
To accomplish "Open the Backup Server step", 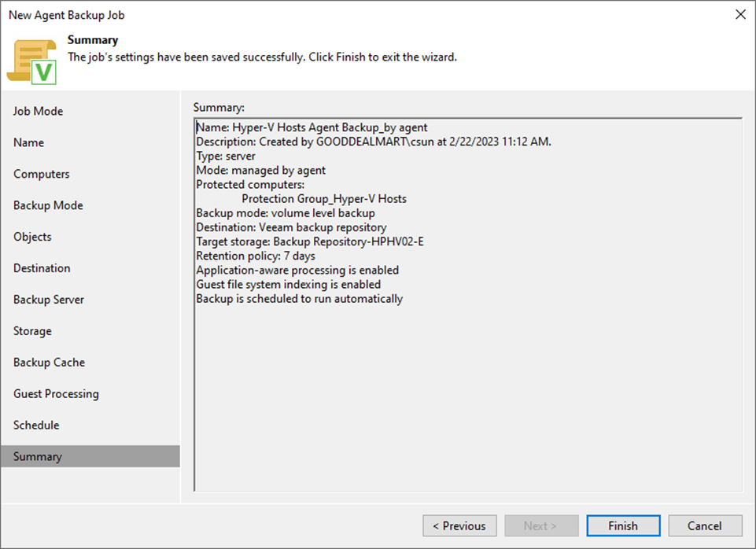I will click(49, 300).
